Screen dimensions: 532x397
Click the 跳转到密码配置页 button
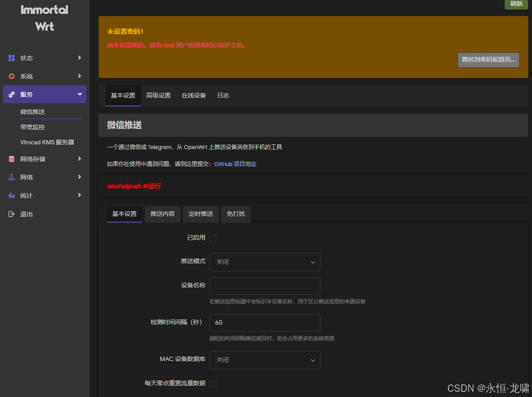(x=489, y=60)
